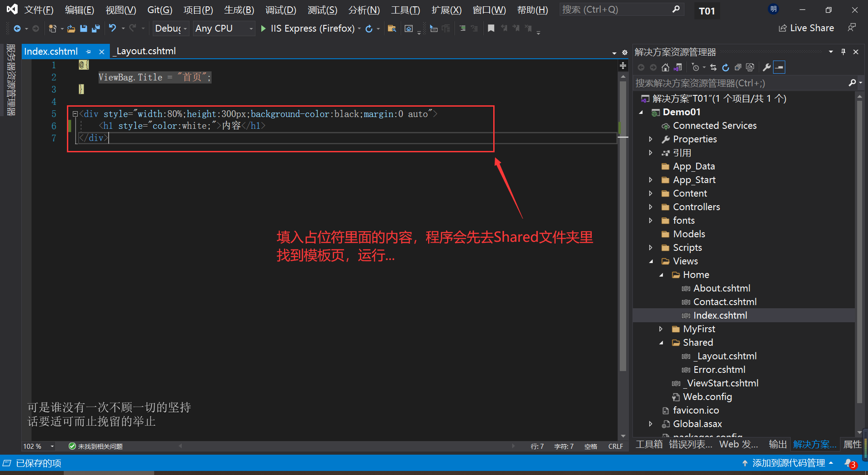Expand the MyFirst folder
The width and height of the screenshot is (868, 475).
tap(661, 329)
